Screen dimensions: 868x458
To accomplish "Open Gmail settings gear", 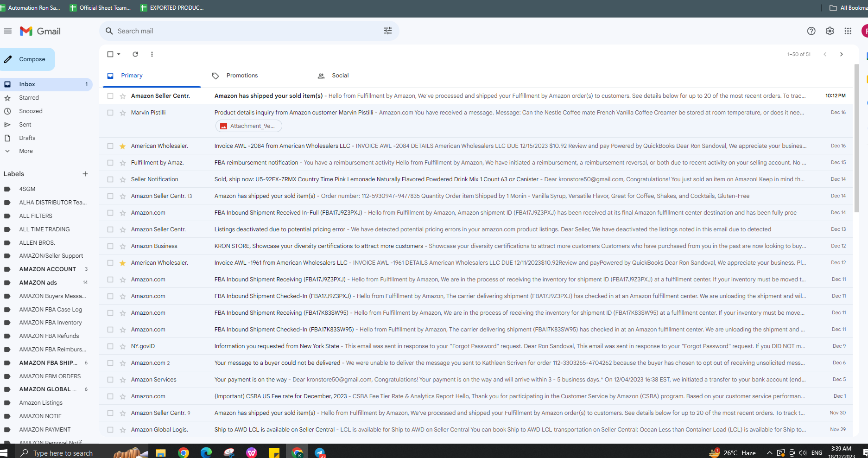I will [830, 31].
